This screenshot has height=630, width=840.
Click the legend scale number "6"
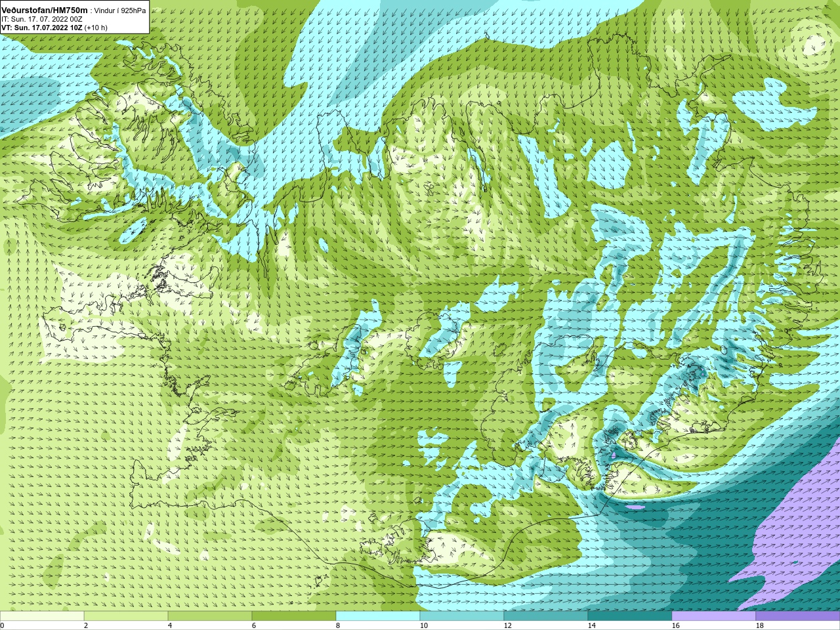pyautogui.click(x=254, y=626)
